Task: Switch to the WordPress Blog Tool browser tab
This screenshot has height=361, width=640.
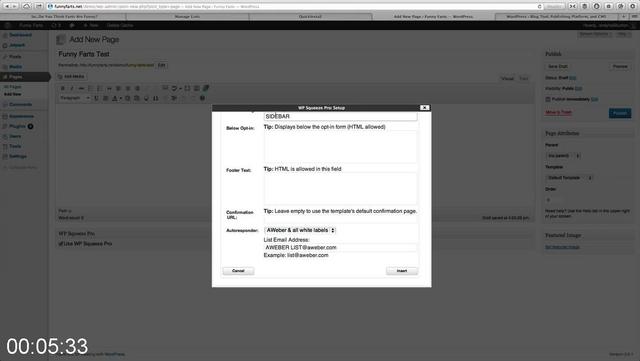Action: [556, 17]
